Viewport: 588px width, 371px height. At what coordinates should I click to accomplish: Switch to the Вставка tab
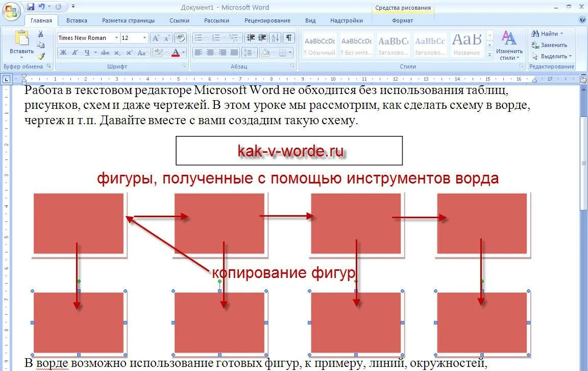[x=77, y=20]
